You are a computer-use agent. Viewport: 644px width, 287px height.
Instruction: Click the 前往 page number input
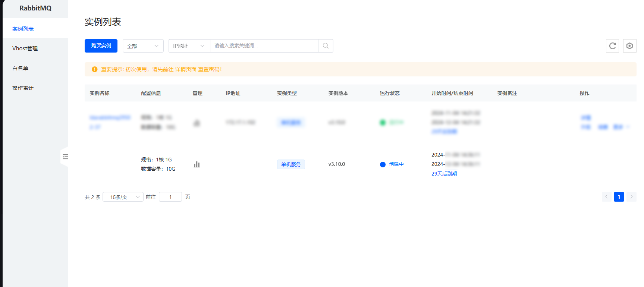170,197
